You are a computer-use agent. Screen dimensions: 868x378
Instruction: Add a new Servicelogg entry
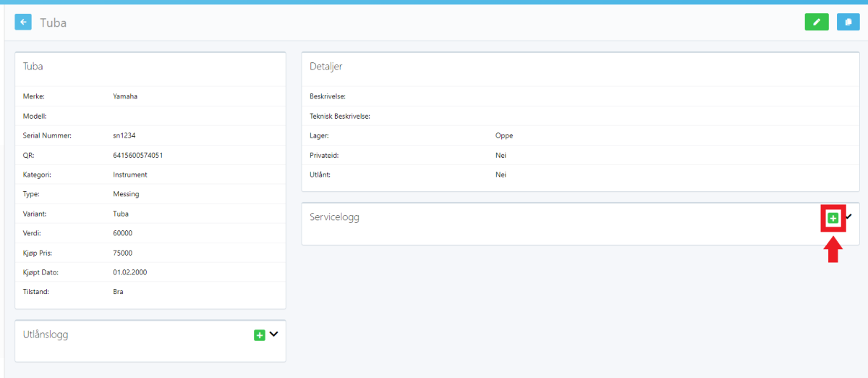click(x=833, y=218)
